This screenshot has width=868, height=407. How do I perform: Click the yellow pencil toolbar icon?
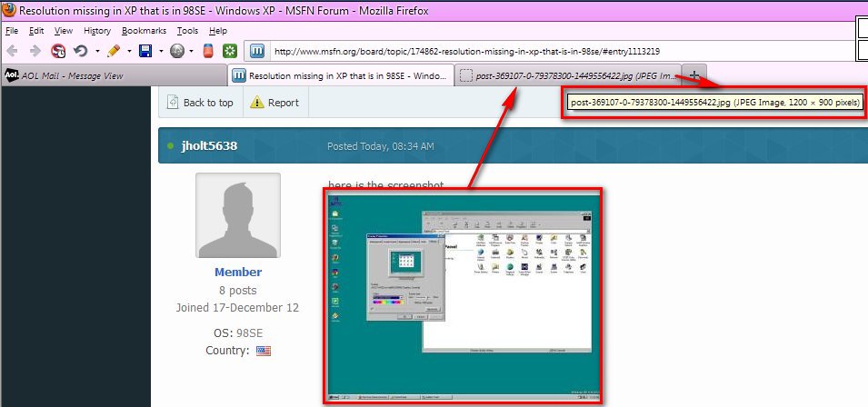click(114, 52)
